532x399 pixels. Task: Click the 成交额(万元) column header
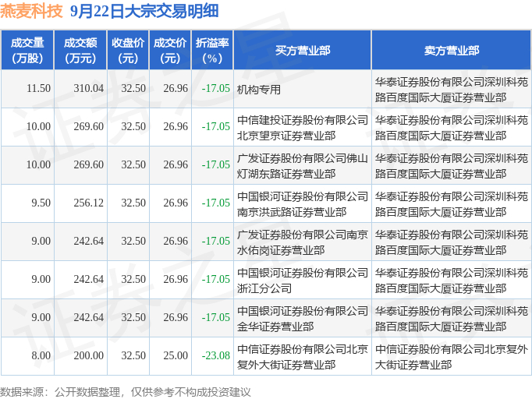[x=80, y=50]
